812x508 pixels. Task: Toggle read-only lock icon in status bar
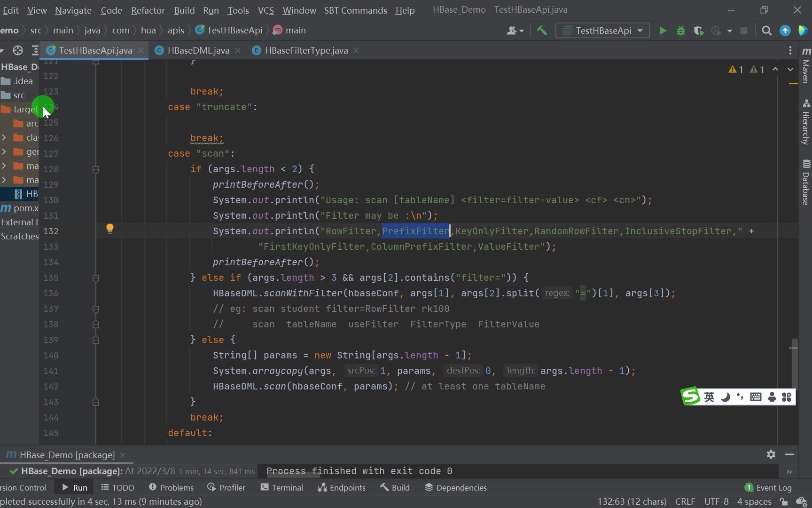(x=784, y=501)
